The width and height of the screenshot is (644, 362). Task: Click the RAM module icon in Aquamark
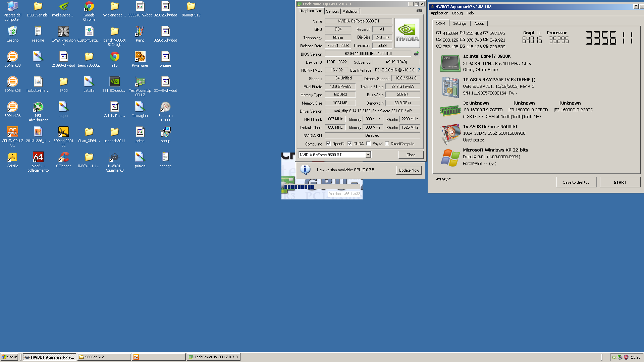[450, 110]
